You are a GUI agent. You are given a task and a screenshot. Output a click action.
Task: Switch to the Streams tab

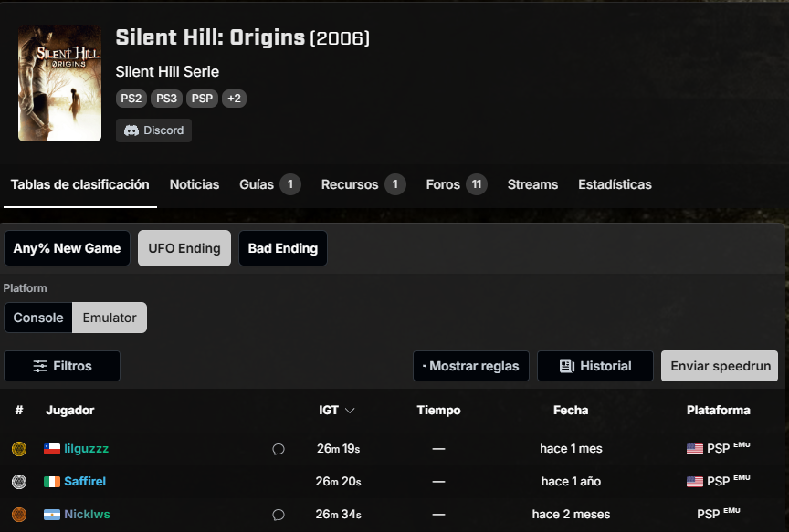tap(532, 184)
